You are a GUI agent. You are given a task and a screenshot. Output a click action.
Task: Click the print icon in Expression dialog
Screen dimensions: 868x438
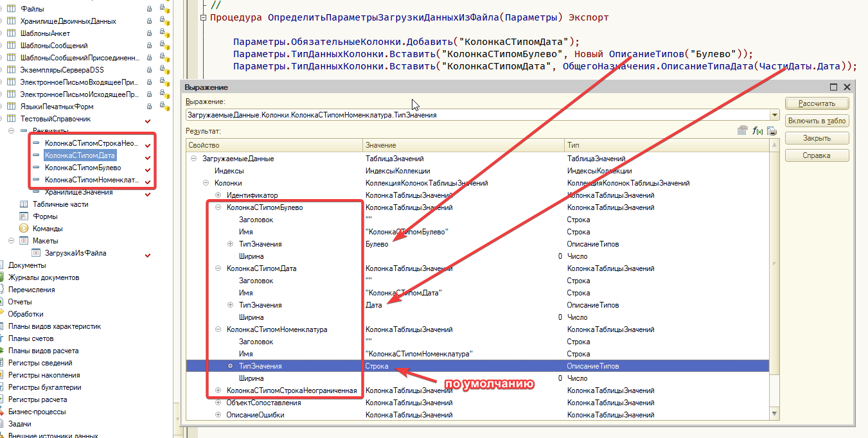[x=772, y=130]
